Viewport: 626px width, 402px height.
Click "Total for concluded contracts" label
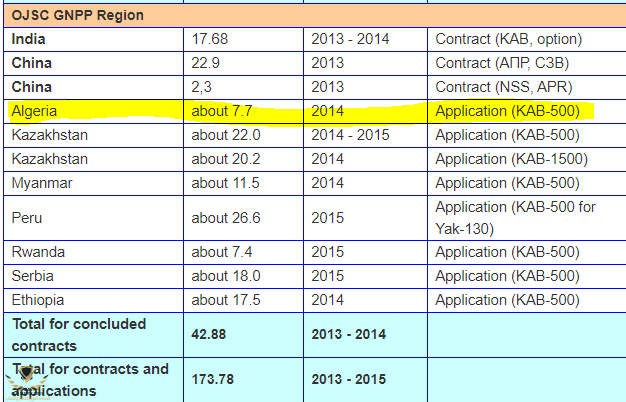point(79,335)
